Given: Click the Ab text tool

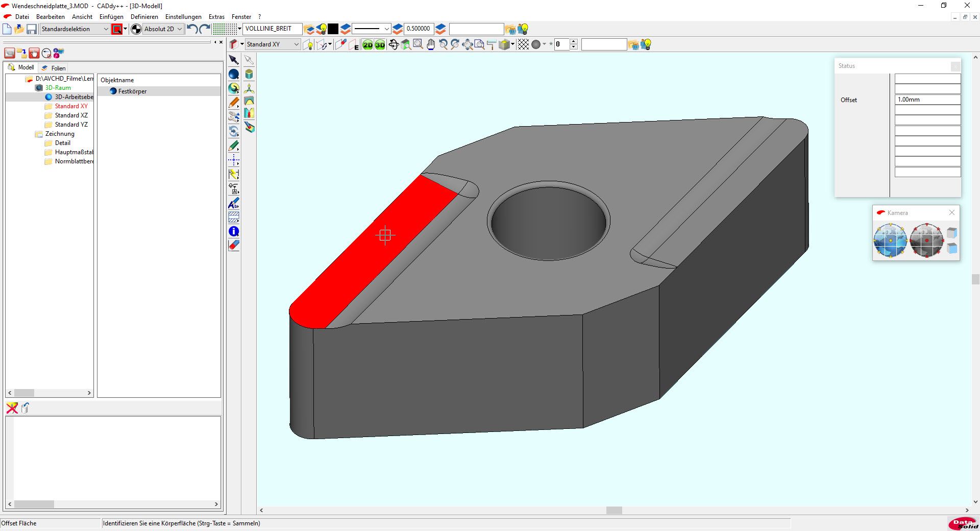Looking at the screenshot, I should coord(234,203).
